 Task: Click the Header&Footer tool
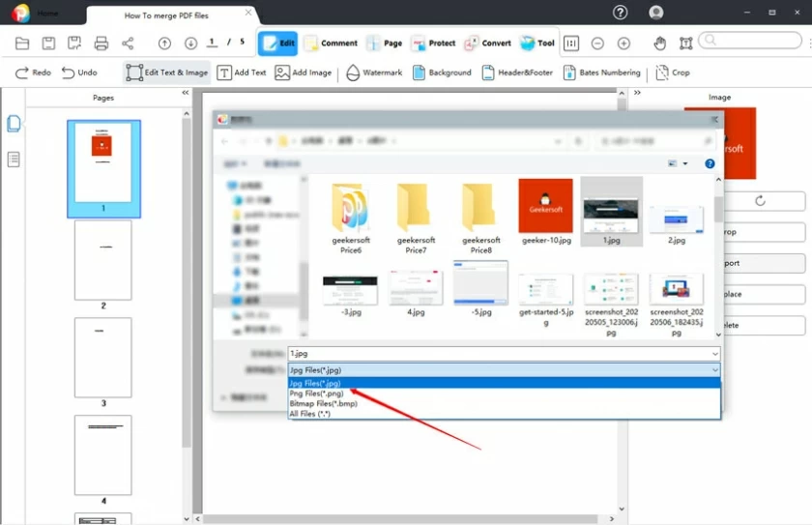point(517,73)
